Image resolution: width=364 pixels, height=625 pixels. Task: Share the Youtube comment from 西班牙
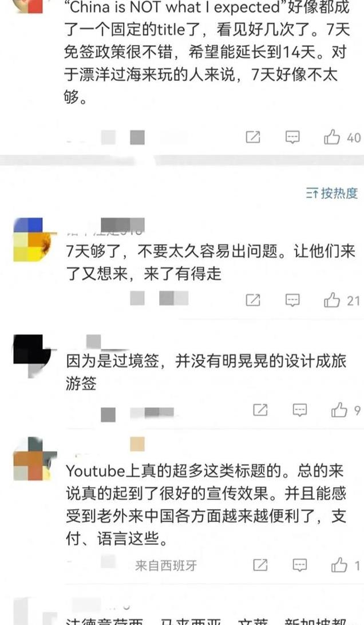click(x=260, y=565)
